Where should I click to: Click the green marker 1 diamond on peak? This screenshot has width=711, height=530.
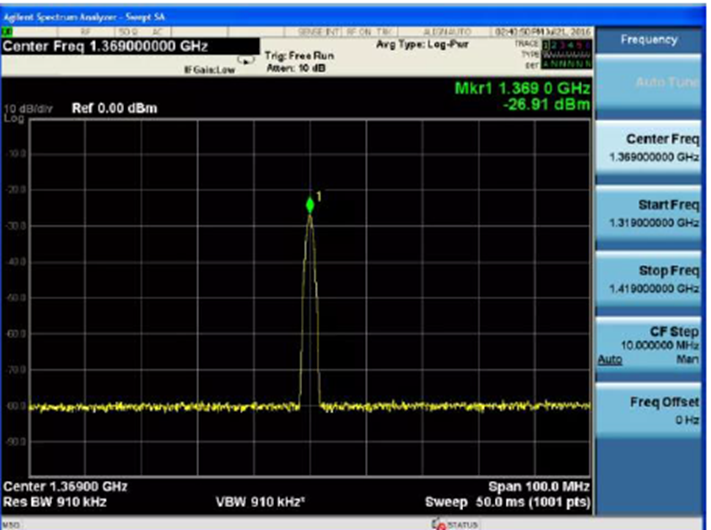point(310,205)
